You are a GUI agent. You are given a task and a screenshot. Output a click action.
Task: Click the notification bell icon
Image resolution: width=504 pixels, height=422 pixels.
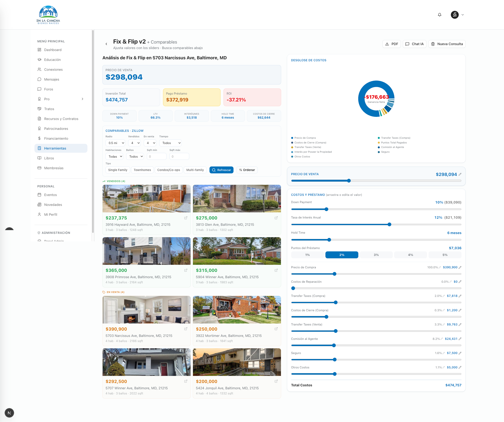click(439, 15)
